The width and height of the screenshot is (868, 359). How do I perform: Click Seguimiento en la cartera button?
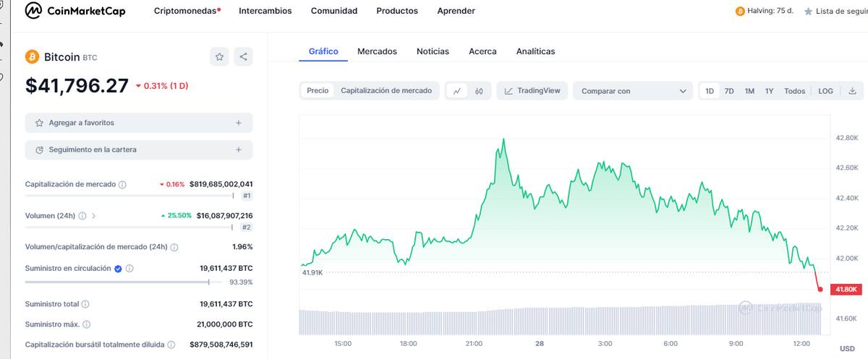(139, 150)
